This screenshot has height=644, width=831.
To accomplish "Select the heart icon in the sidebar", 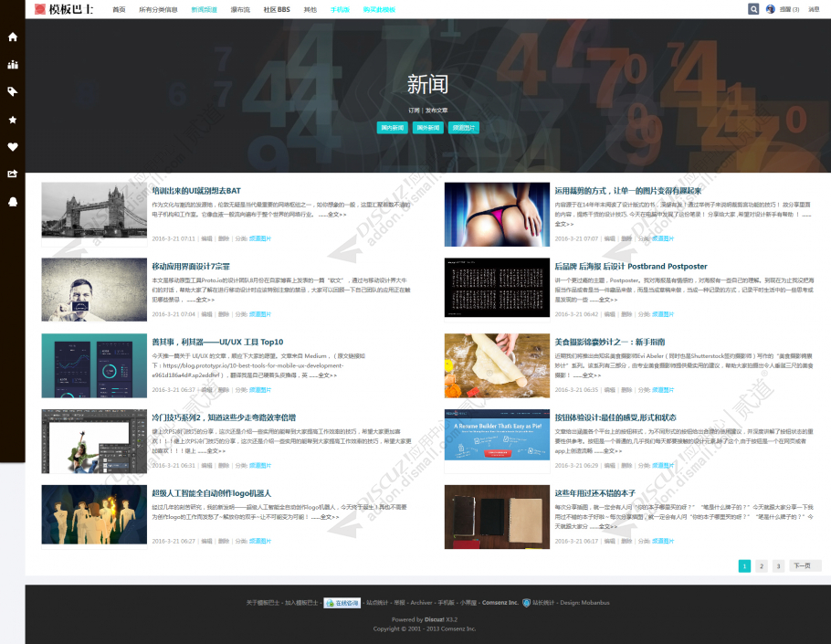I will (x=13, y=147).
